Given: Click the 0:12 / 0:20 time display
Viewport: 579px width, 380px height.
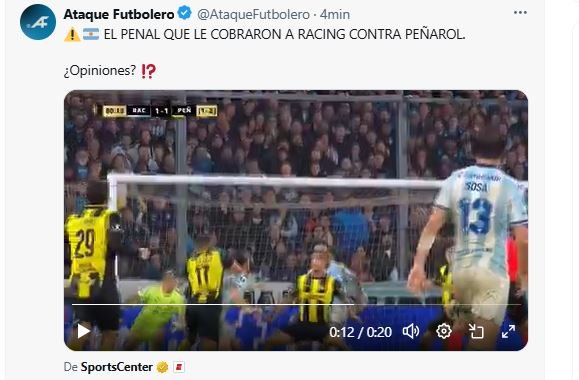Looking at the screenshot, I should click(x=360, y=332).
